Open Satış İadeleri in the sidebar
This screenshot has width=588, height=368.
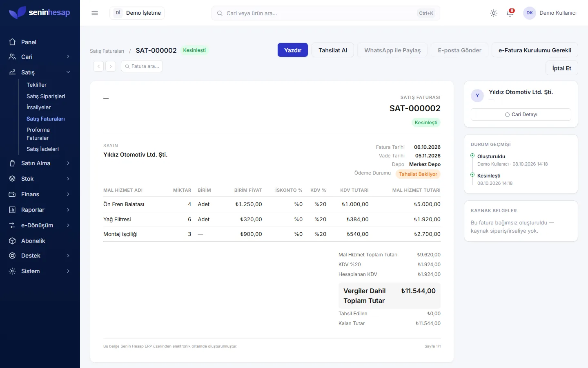click(42, 149)
